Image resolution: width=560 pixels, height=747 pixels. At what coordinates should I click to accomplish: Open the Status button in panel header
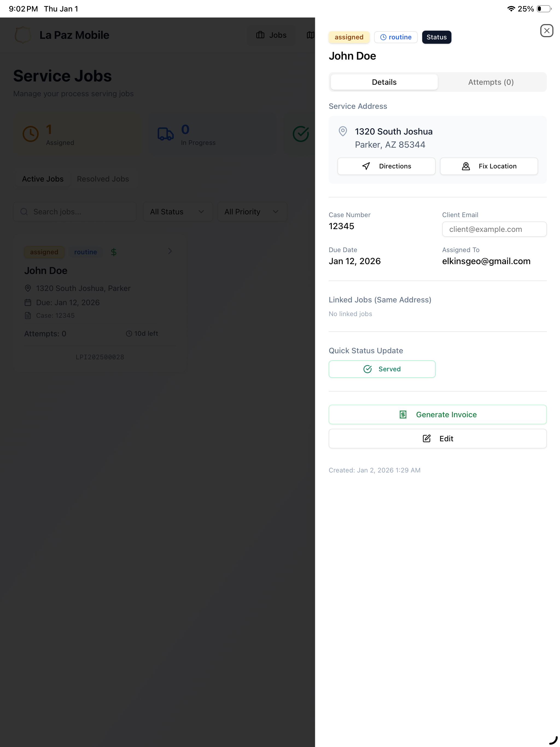[x=436, y=37]
